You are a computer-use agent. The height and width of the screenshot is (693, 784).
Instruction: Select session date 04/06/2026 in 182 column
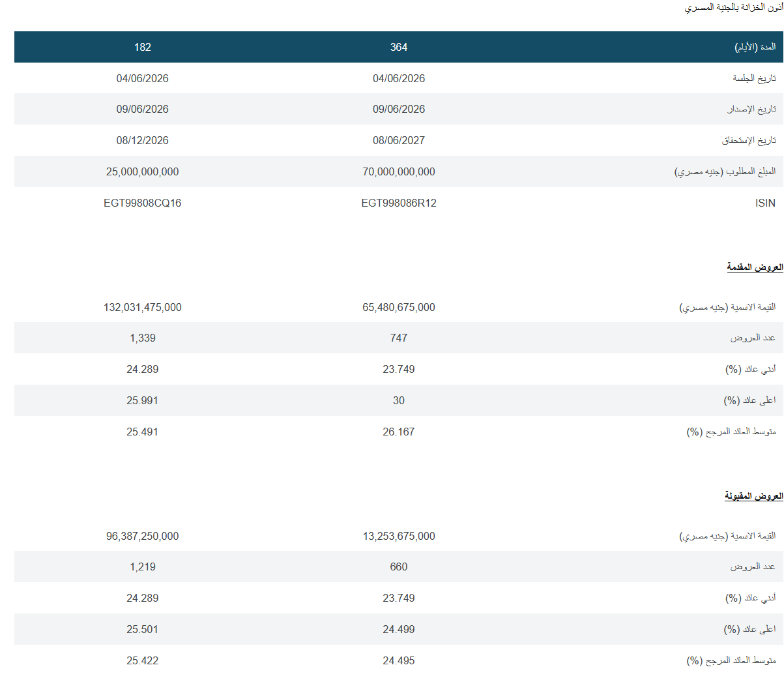143,78
